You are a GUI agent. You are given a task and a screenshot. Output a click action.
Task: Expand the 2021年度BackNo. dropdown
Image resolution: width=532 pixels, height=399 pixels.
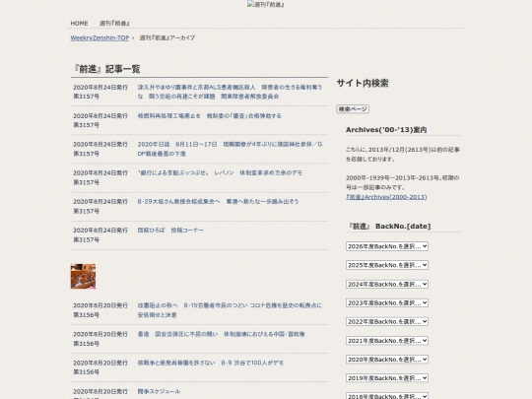click(387, 340)
